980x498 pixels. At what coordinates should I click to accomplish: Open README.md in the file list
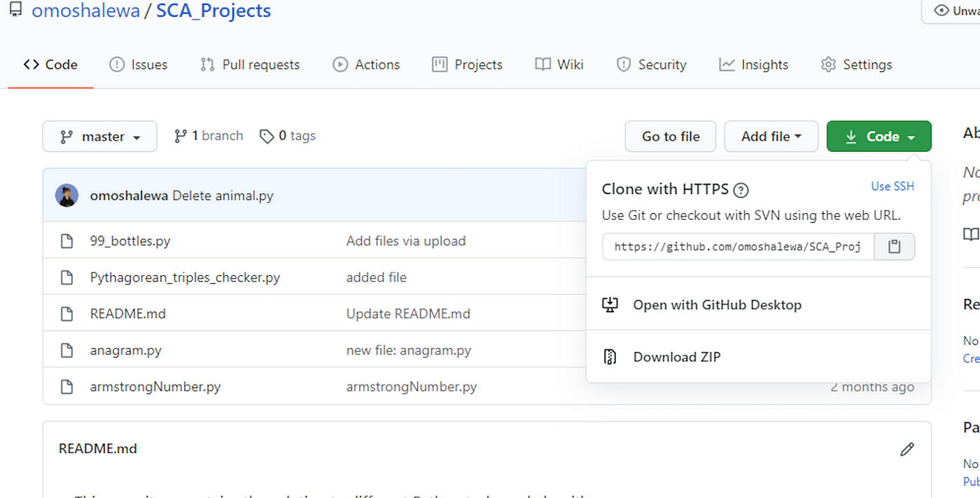pyautogui.click(x=128, y=314)
